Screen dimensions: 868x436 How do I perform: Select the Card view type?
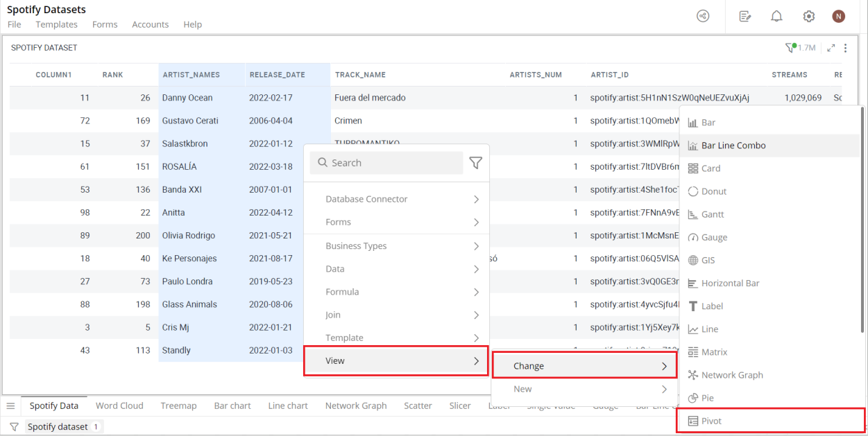click(x=769, y=168)
